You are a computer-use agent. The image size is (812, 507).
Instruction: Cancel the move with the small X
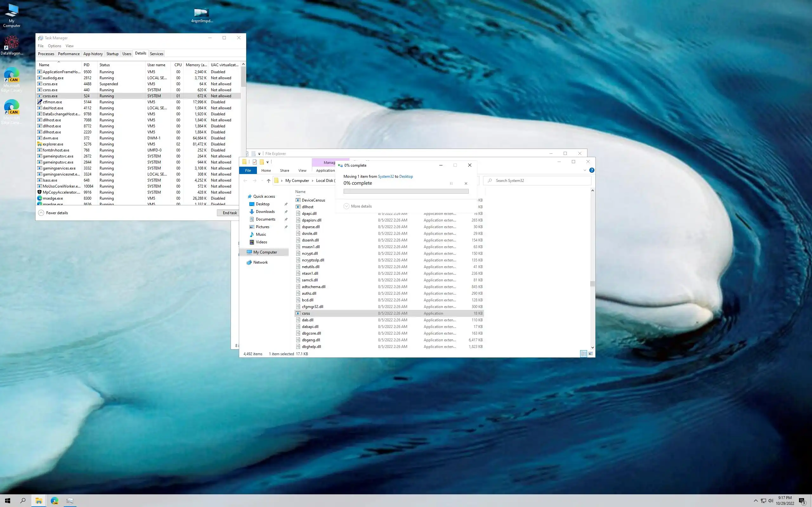tap(466, 183)
